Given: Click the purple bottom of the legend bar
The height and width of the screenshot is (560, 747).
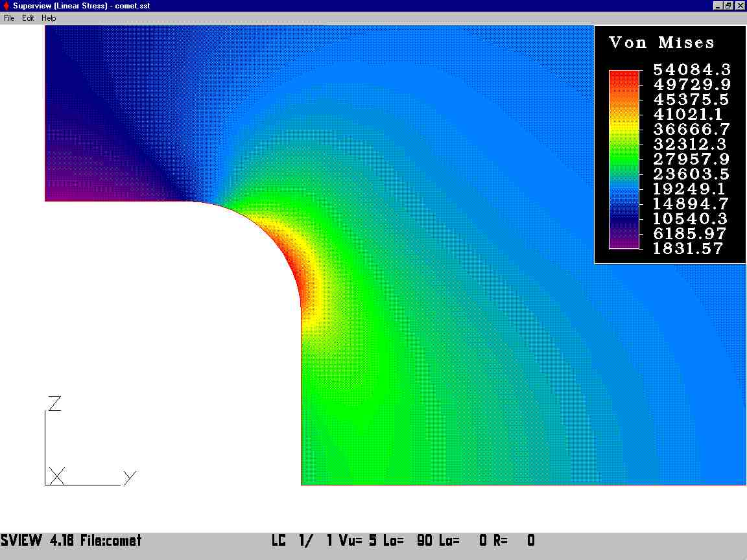Looking at the screenshot, I should click(x=624, y=240).
